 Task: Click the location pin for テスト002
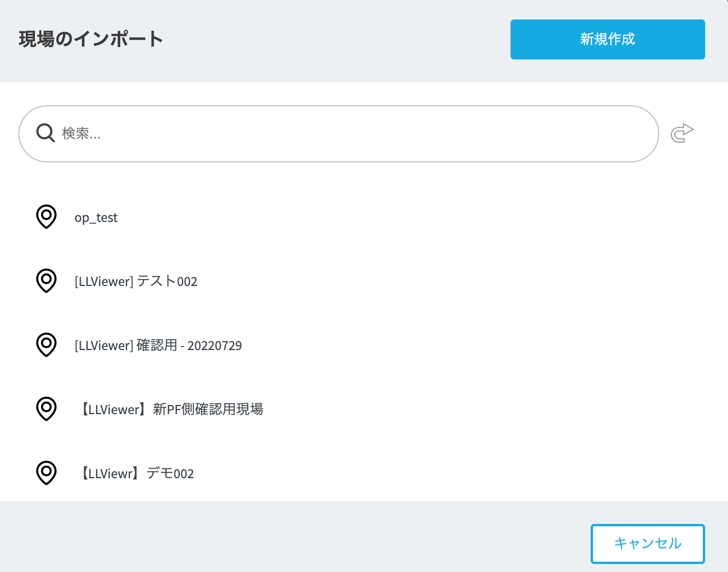pos(46,281)
